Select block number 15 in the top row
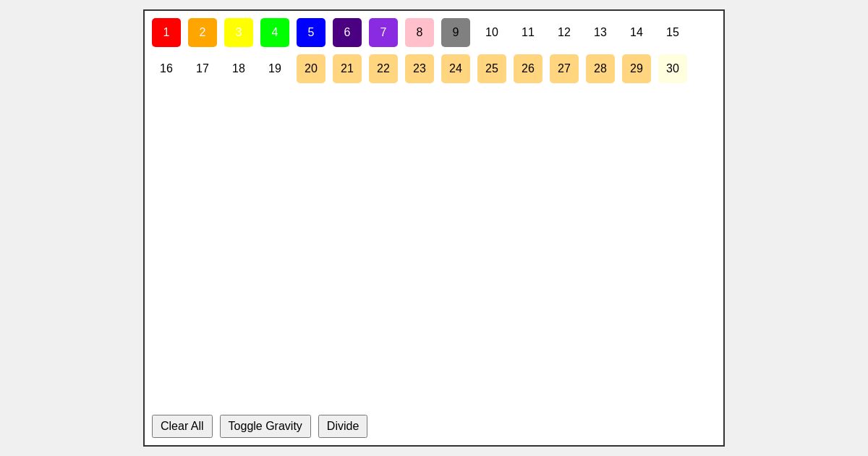868x456 pixels. [x=673, y=33]
